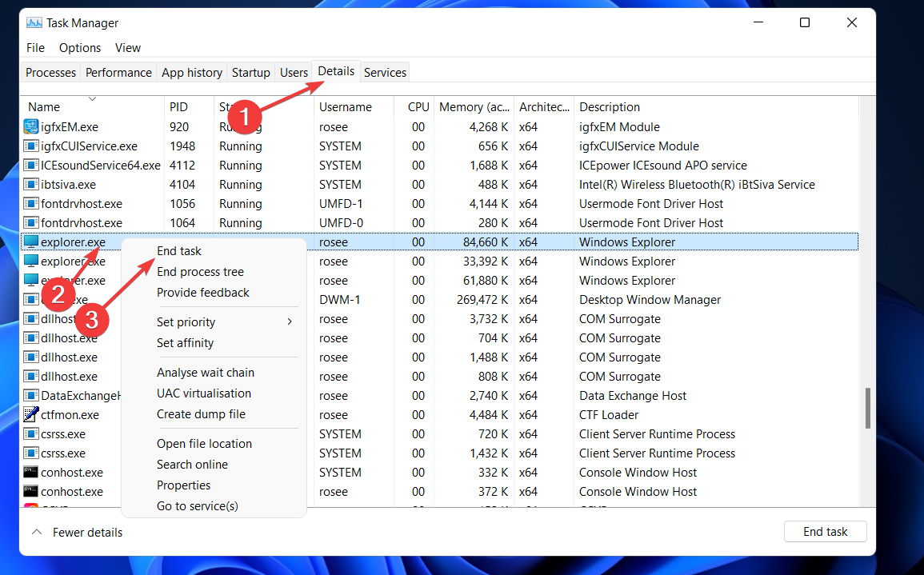Click the DataExchangeHost process icon
This screenshot has width=924, height=575.
click(x=30, y=395)
